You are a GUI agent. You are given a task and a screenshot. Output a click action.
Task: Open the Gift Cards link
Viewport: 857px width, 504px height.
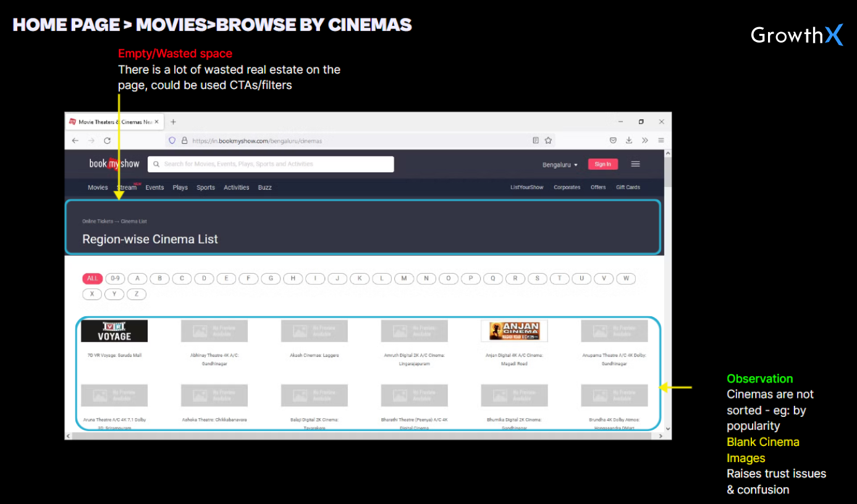click(x=628, y=188)
